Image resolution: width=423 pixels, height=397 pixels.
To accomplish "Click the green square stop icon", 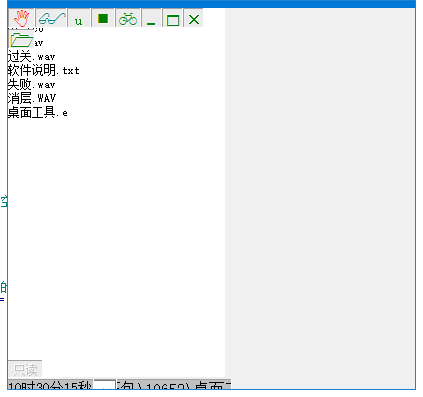I will point(103,18).
